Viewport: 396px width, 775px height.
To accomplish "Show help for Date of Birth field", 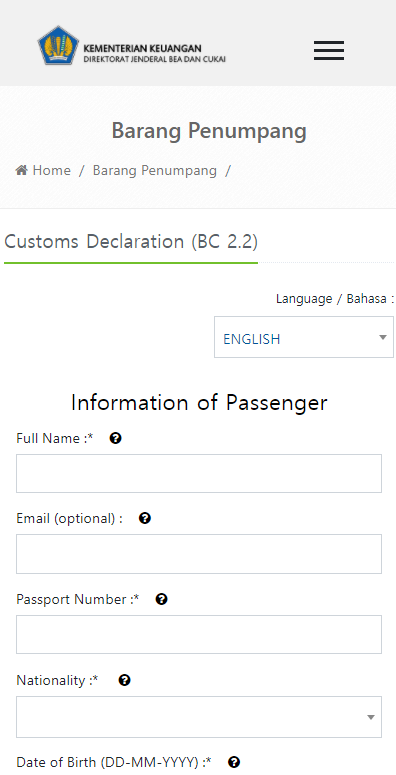I will tap(234, 762).
